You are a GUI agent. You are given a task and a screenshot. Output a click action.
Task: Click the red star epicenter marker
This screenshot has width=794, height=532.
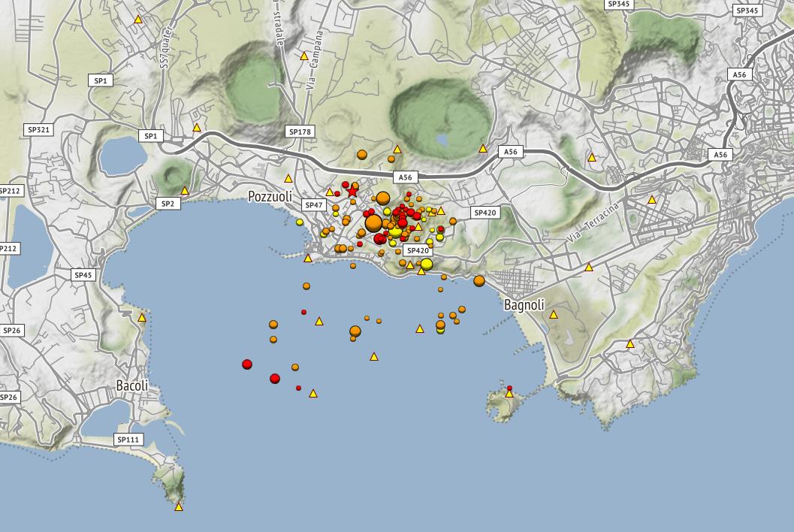click(x=353, y=191)
